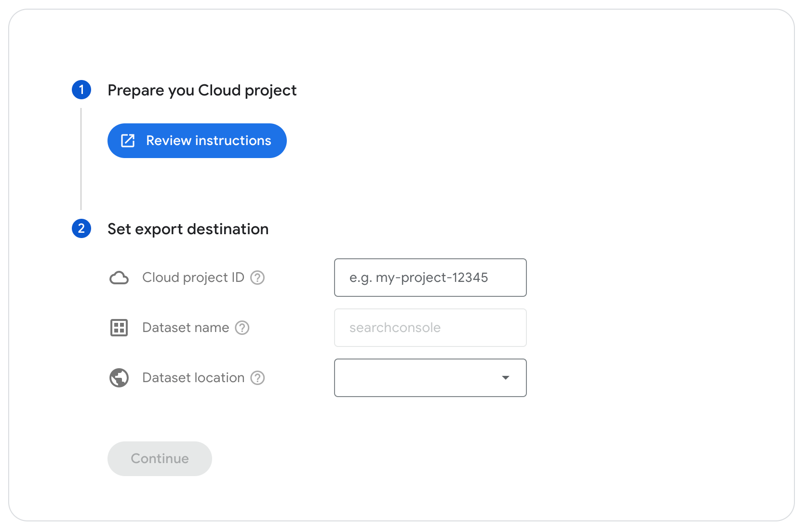Screen dimensions: 806x532
Task: Click the dataset grid icon beside Dataset name
Action: 119,328
